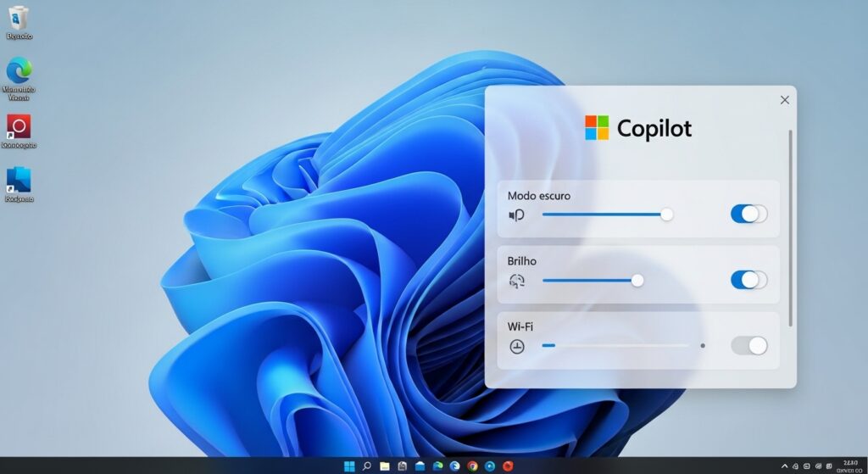This screenshot has height=474, width=868.
Task: Click the speaker icon under Modo escuro
Action: point(516,215)
